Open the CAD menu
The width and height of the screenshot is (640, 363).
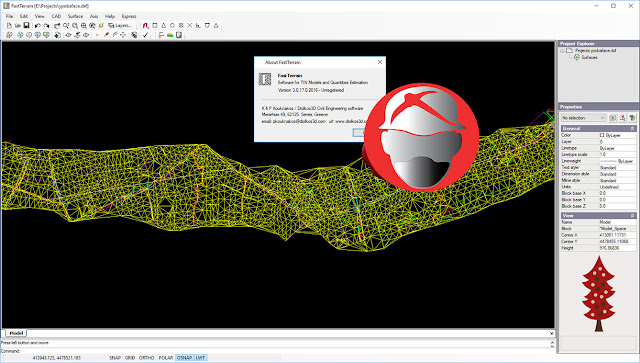56,16
